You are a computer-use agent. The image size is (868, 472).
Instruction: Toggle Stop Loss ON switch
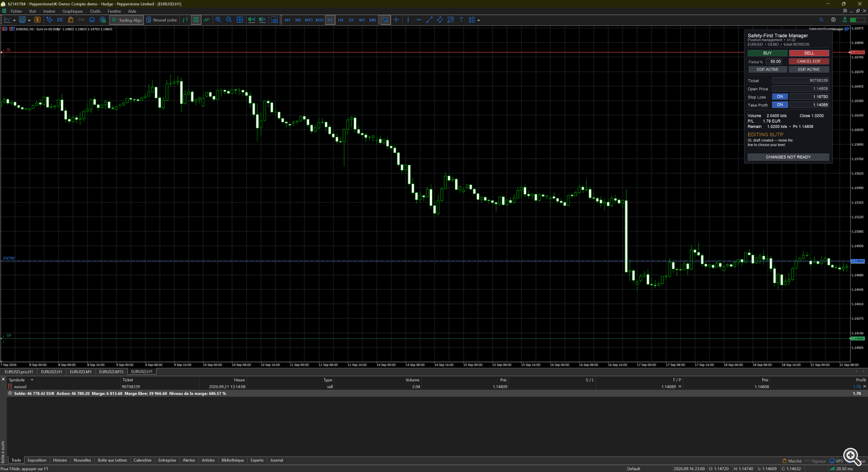(x=780, y=97)
